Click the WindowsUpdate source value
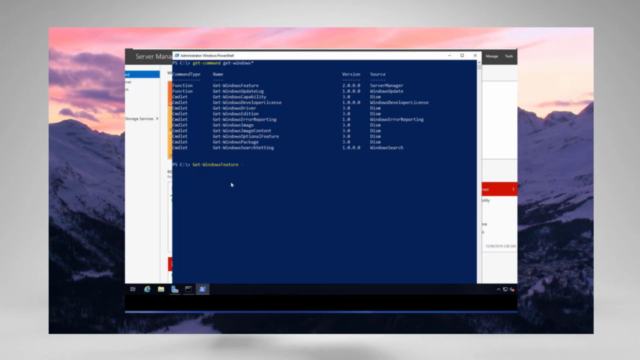Image resolution: width=640 pixels, height=360 pixels. [x=387, y=91]
